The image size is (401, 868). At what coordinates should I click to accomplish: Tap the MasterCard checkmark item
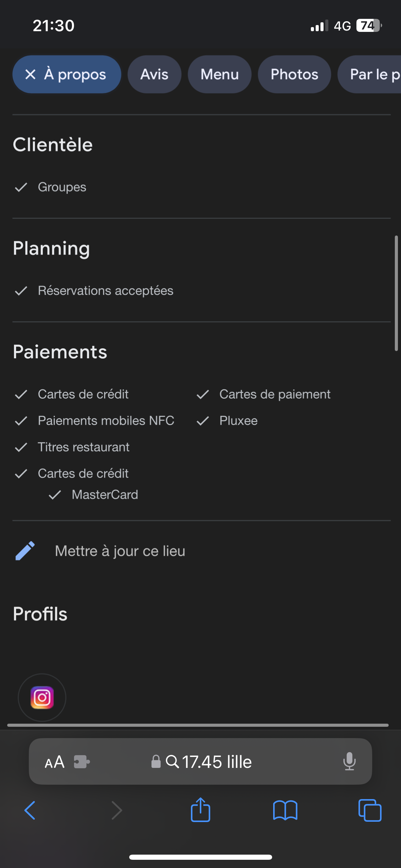click(x=105, y=495)
